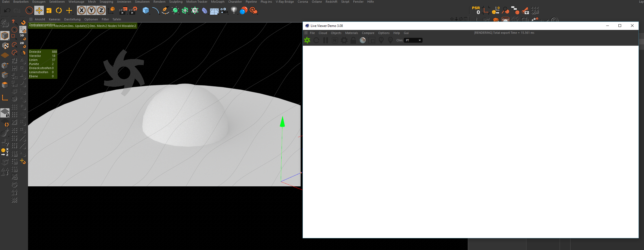Image resolution: width=644 pixels, height=250 pixels.
Task: Open the Subdivision Surface generator icon
Action: pyautogui.click(x=175, y=11)
